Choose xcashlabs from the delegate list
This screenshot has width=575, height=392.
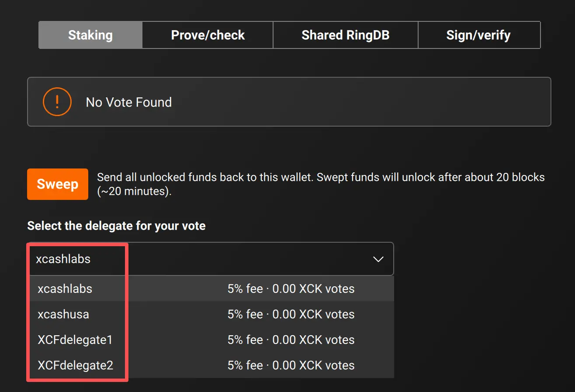pyautogui.click(x=65, y=289)
